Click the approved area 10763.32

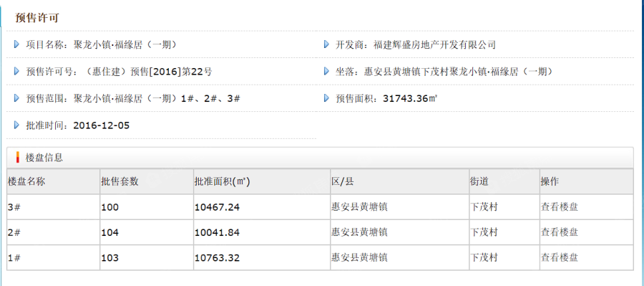pos(217,258)
